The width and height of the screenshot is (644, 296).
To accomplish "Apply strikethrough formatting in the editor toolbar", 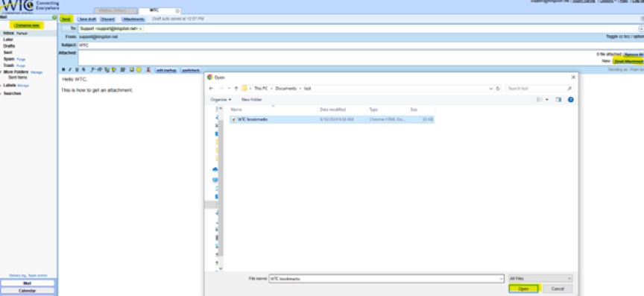I will pyautogui.click(x=83, y=70).
